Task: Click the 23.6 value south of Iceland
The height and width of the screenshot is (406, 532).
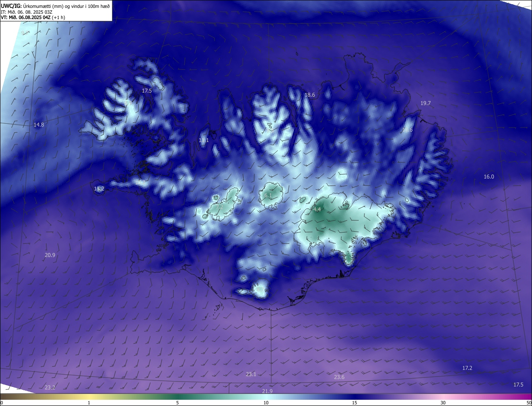Action: 339,377
